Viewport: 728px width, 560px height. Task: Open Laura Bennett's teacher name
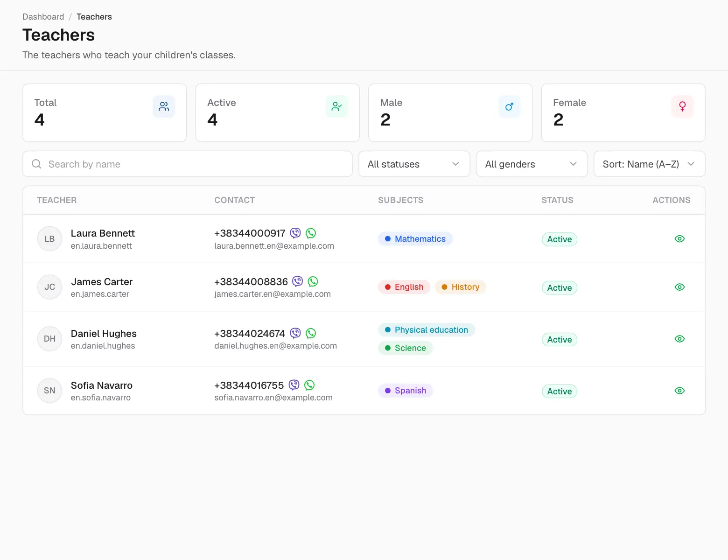tap(103, 233)
